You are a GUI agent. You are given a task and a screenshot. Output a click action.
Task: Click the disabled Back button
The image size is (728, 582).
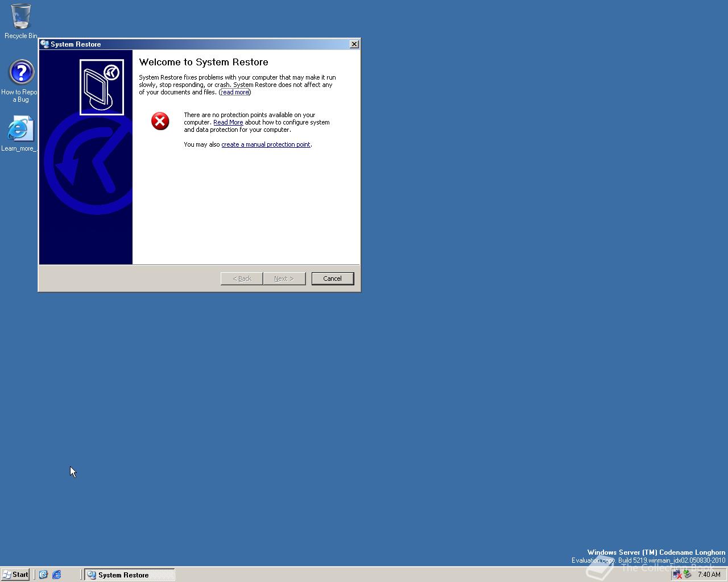242,278
